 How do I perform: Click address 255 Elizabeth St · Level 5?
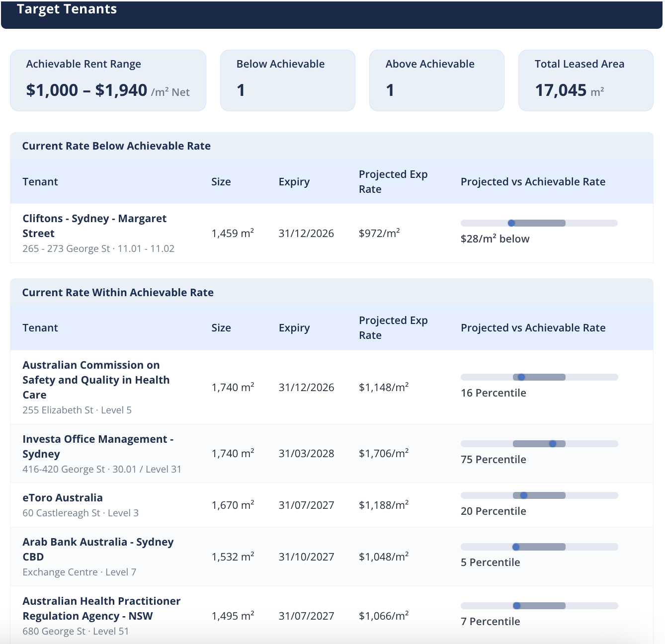[77, 410]
